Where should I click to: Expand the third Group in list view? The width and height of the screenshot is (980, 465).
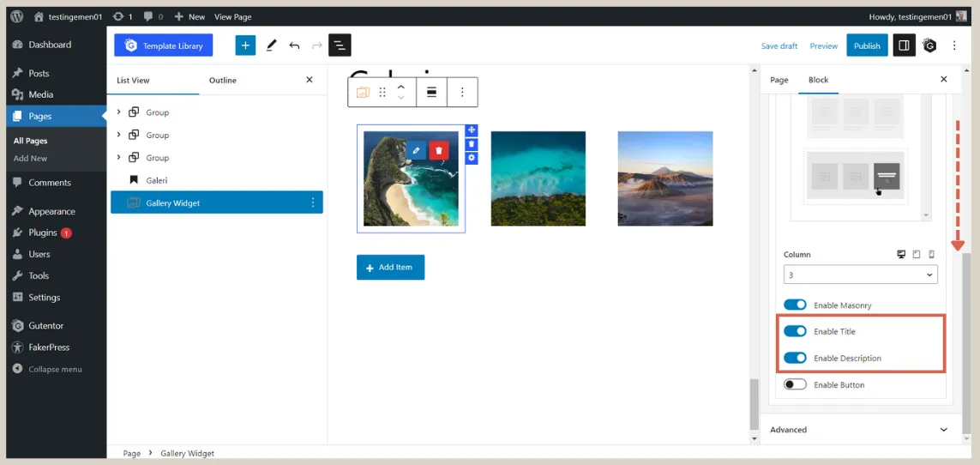[x=119, y=157]
